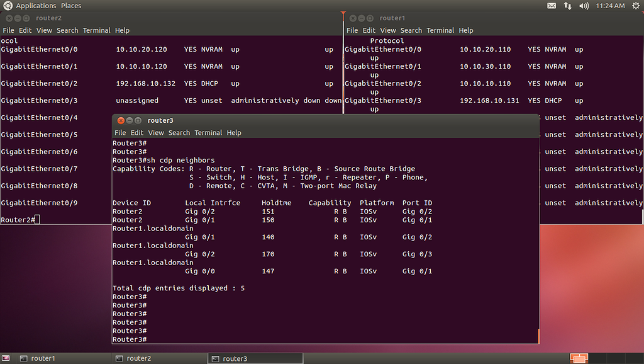Open the Applications menu
Screen dimensions: 644x364
coord(36,6)
